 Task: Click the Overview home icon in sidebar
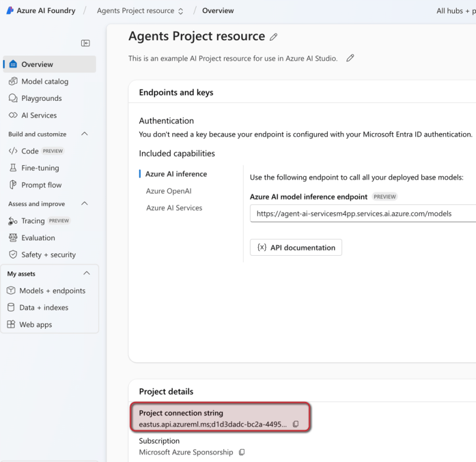click(x=13, y=64)
